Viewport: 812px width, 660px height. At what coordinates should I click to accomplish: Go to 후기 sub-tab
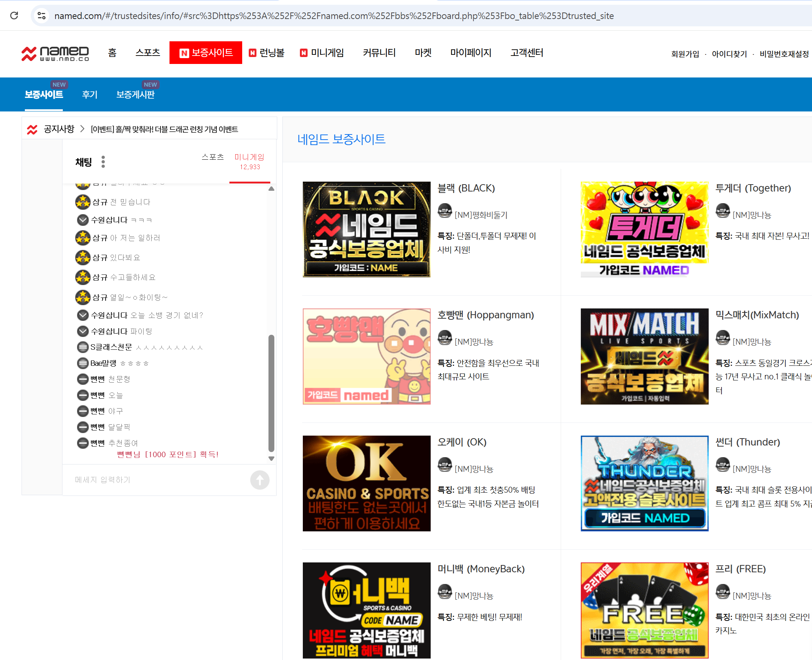click(89, 94)
